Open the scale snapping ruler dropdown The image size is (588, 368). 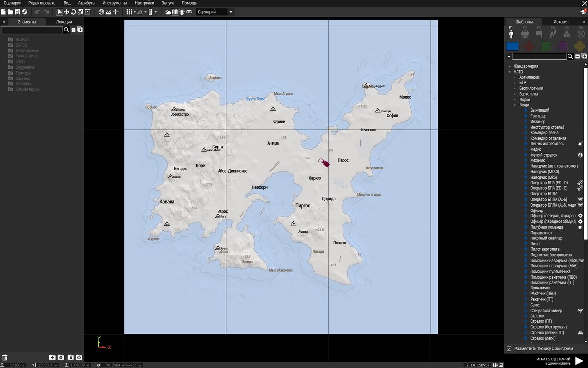click(156, 12)
